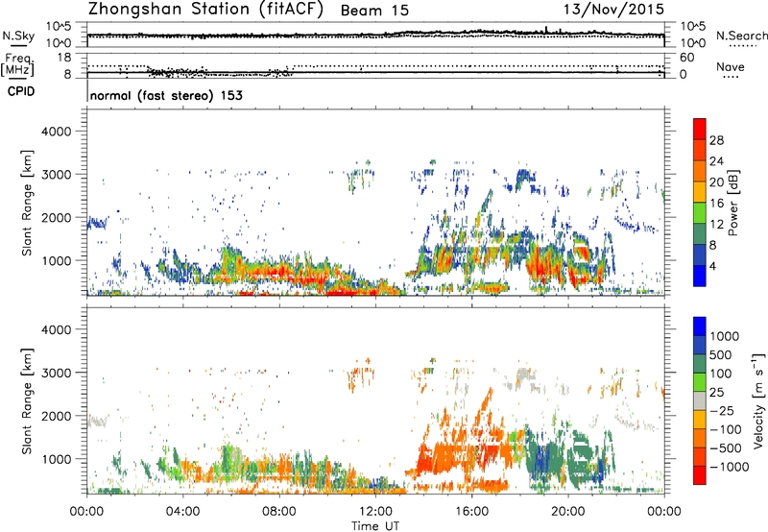Click the "60" Nave axis value

pyautogui.click(x=687, y=58)
